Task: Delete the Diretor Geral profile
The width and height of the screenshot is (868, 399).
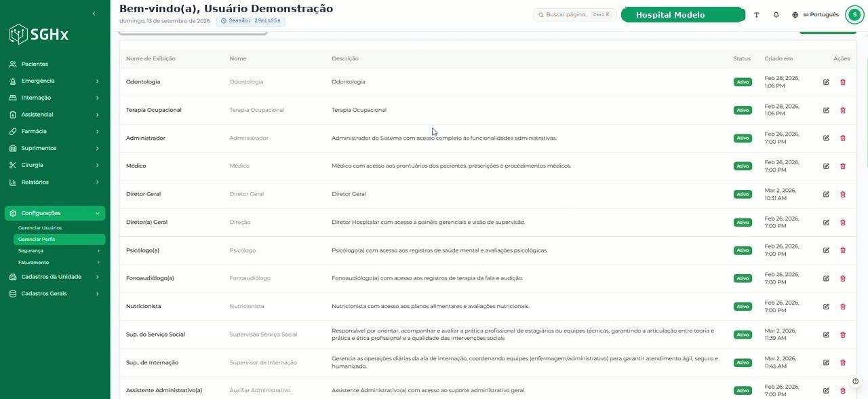Action: click(843, 194)
